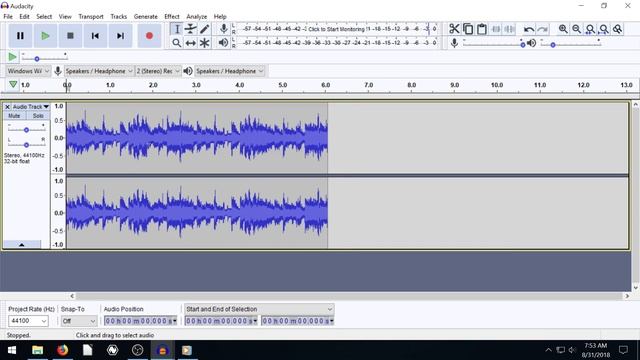640x360 pixels.
Task: Open the Transport menu
Action: pos(91,17)
